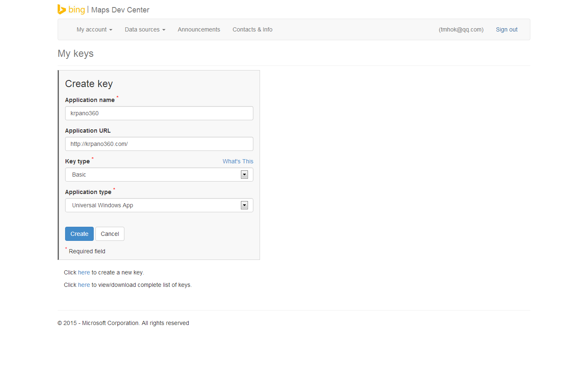
Task: Click the Key type dropdown arrow
Action: pyautogui.click(x=244, y=175)
